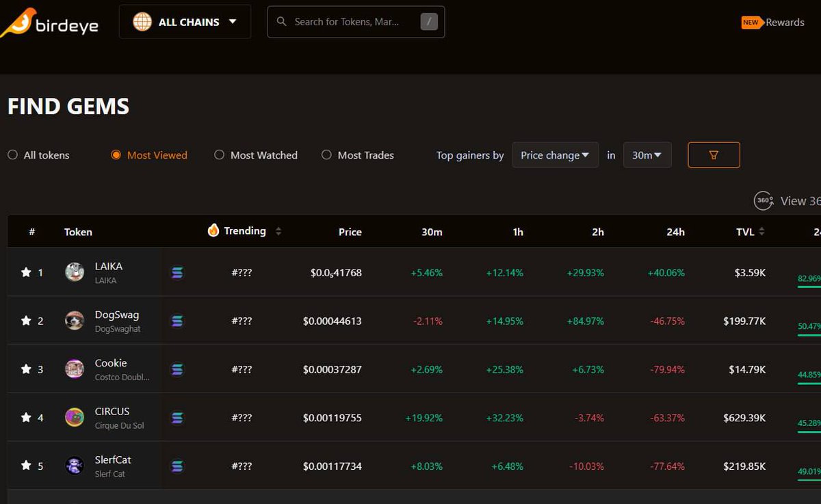
Task: Click the NEW badge beside Rewards
Action: point(751,23)
